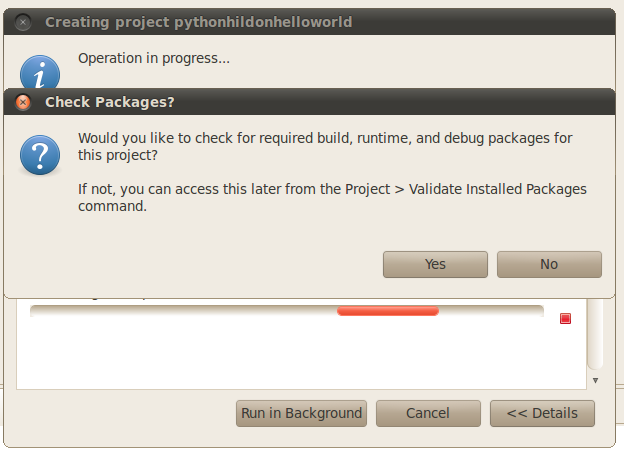Choose No in Check Packages dialog
The width and height of the screenshot is (624, 456).
(x=549, y=264)
